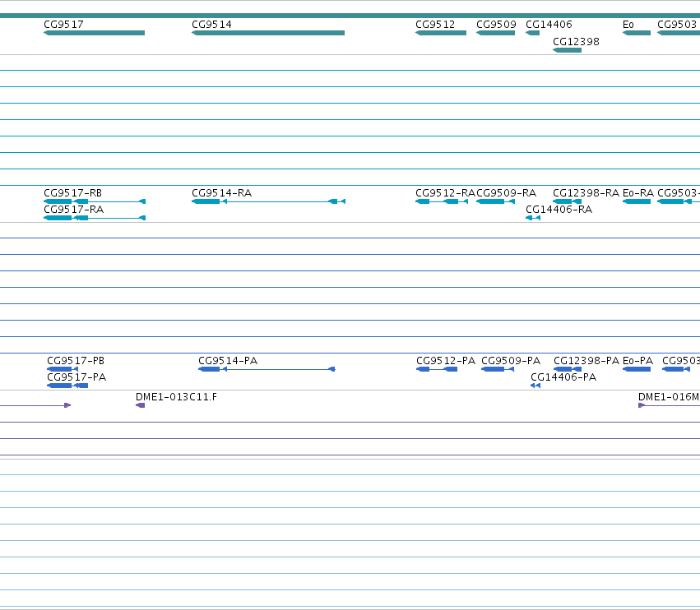Select the CG9517-PA protein label
This screenshot has width=700, height=610.
(x=76, y=377)
